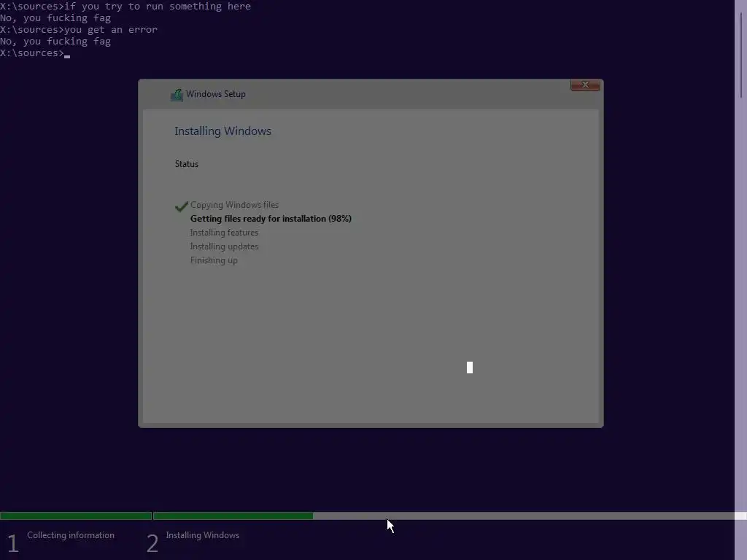
Task: Select the 'Installing updates' status line
Action: (x=224, y=246)
